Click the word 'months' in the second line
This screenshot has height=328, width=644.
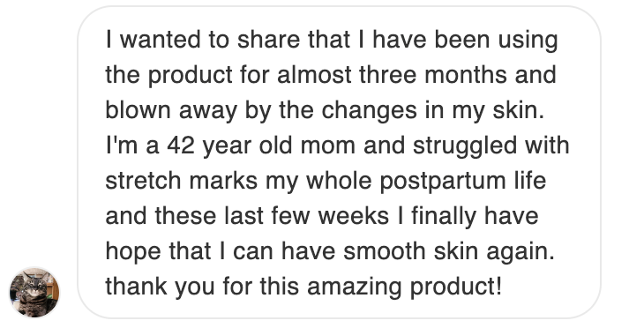(x=465, y=75)
